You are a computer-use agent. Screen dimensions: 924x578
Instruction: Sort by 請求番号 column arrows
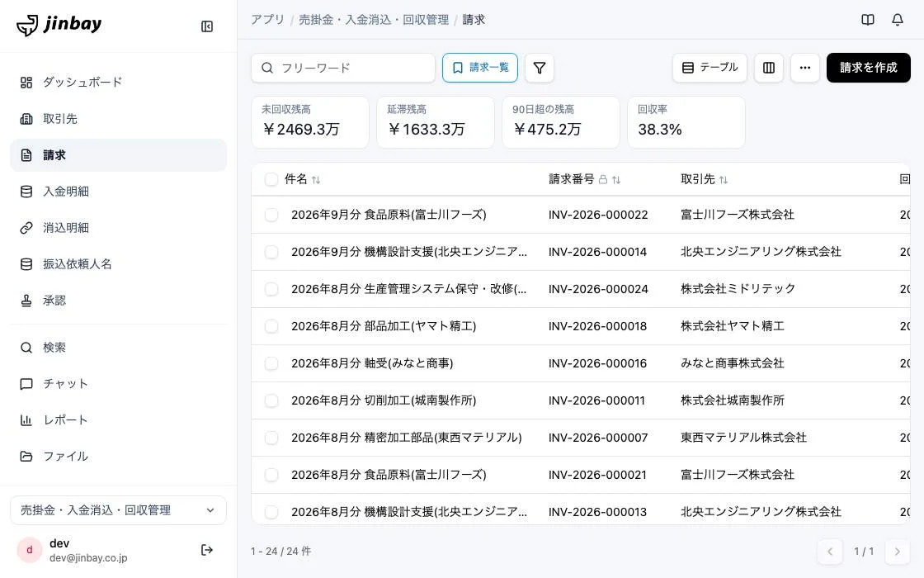click(x=616, y=180)
